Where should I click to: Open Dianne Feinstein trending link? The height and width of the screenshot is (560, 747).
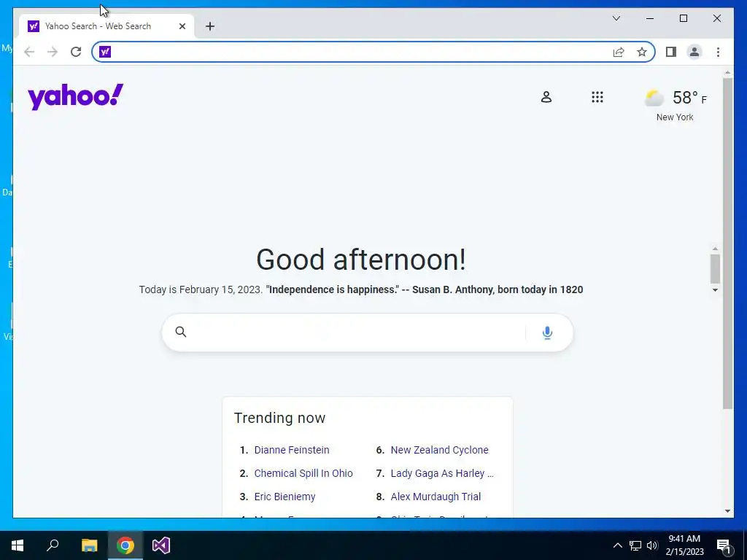tap(292, 450)
